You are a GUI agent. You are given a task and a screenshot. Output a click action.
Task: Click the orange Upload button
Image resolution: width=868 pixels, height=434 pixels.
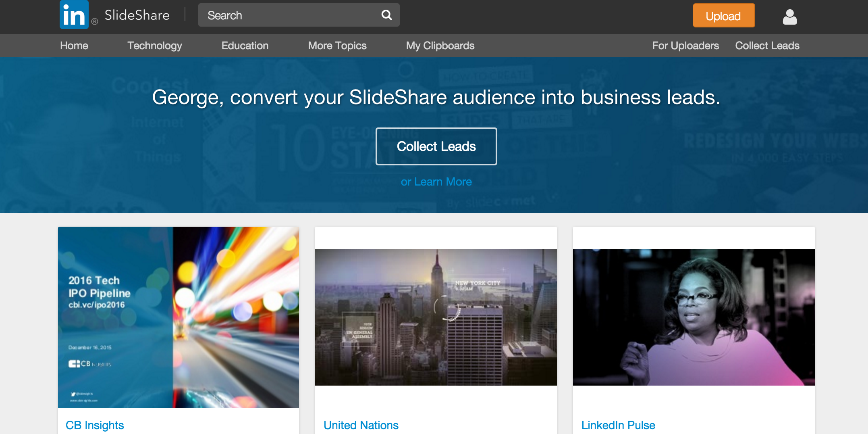click(x=724, y=16)
